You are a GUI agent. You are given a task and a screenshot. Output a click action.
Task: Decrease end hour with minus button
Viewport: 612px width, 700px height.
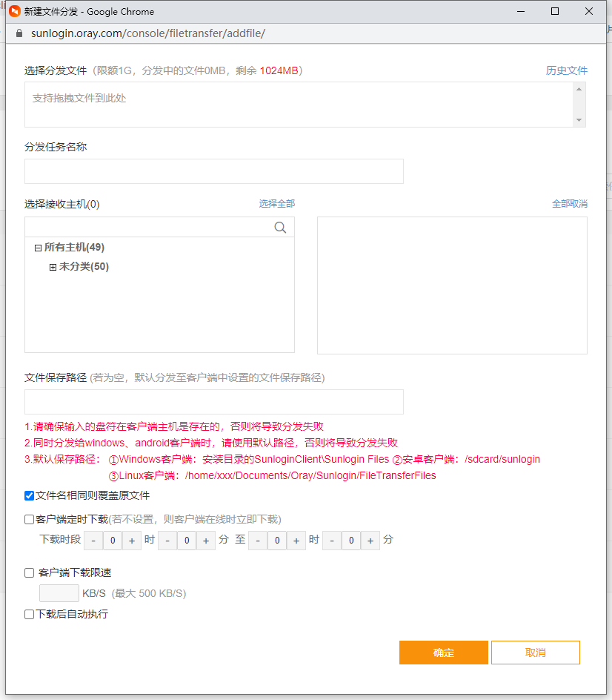(258, 541)
